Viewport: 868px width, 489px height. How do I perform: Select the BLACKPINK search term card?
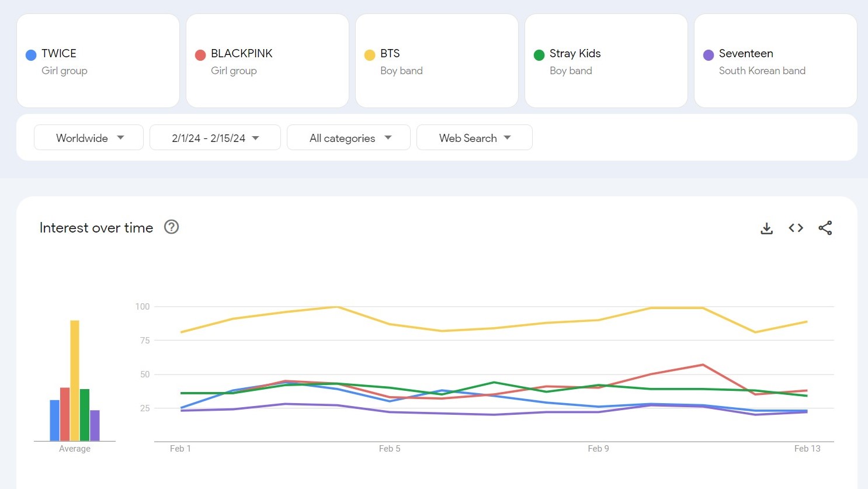[x=268, y=61]
